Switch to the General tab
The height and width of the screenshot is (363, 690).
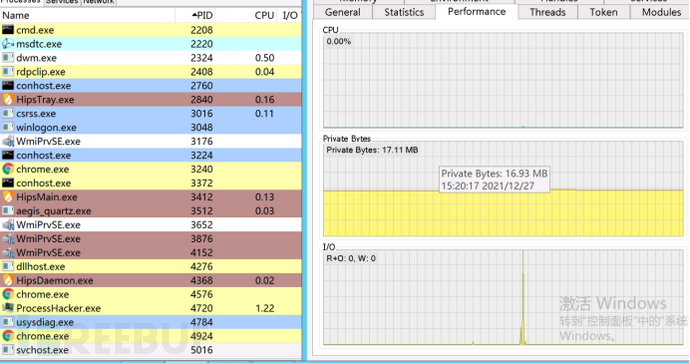pyautogui.click(x=342, y=12)
